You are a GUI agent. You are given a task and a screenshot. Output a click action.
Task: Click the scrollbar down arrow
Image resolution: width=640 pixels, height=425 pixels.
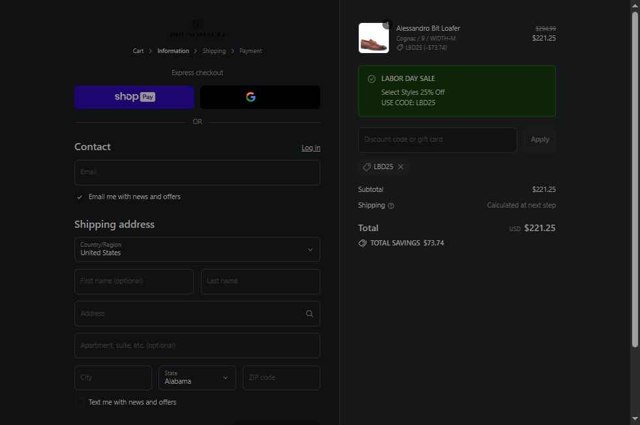[x=635, y=419]
